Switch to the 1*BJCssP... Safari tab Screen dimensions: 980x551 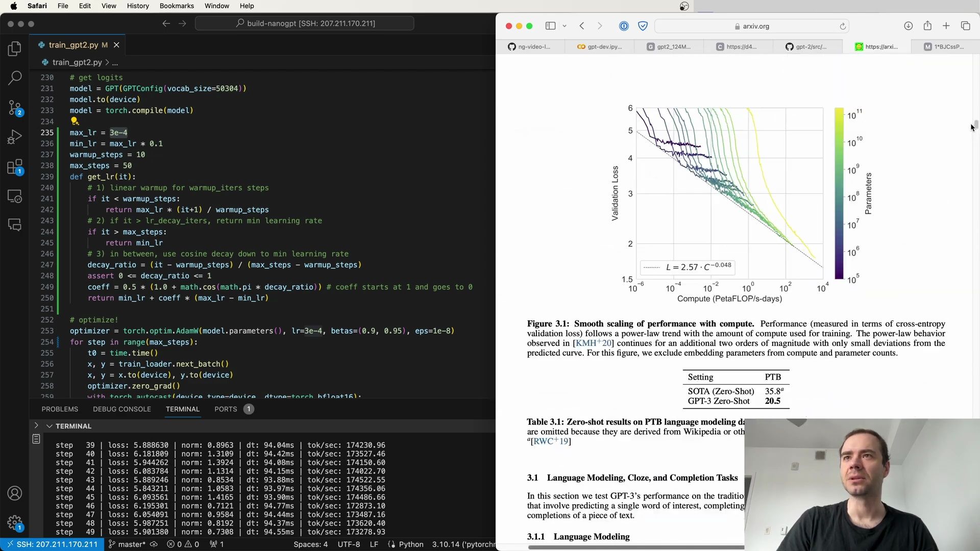[944, 46]
